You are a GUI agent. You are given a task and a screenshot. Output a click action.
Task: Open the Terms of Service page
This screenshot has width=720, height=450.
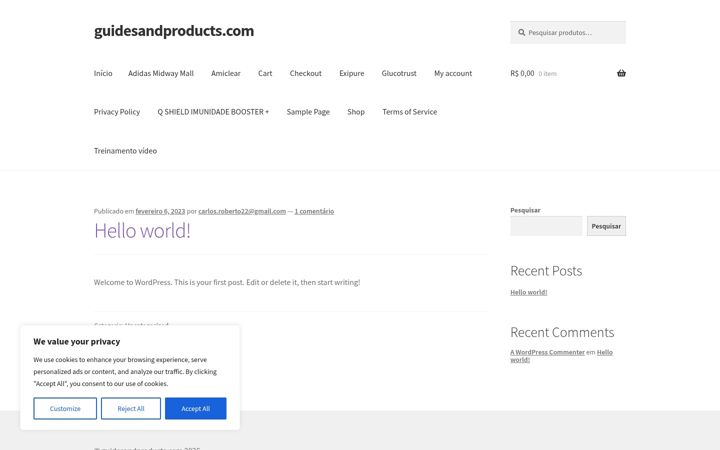tap(410, 112)
